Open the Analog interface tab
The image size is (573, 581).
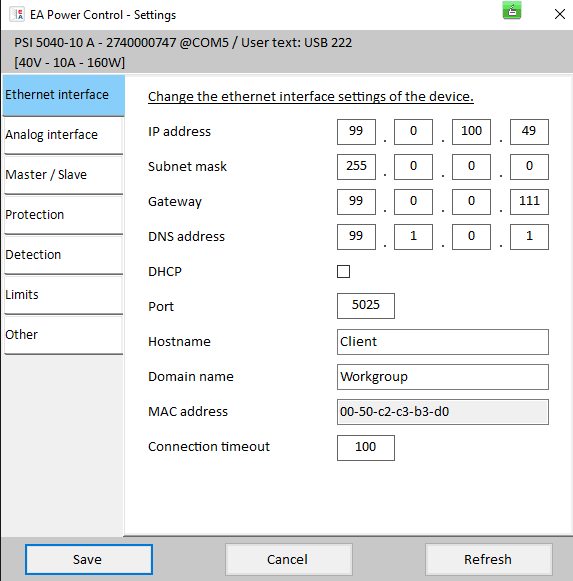click(63, 135)
